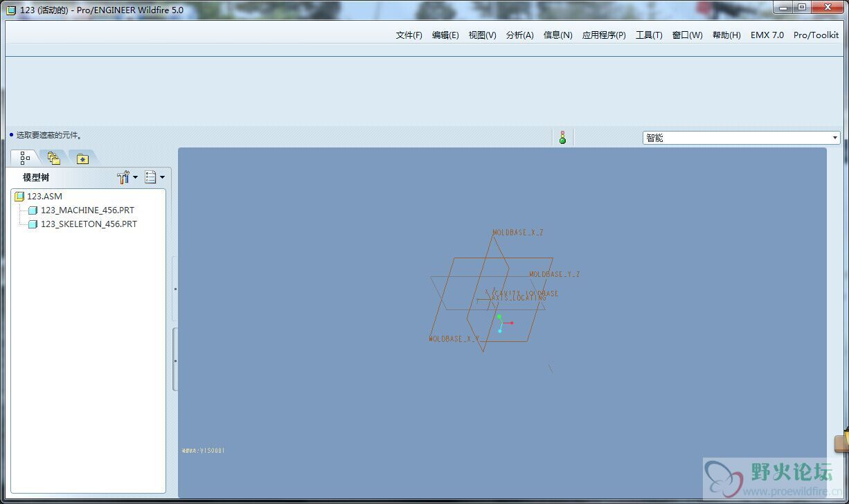This screenshot has height=504, width=849.
Task: Click the upper navigator panel collapse handle
Action: click(175, 289)
